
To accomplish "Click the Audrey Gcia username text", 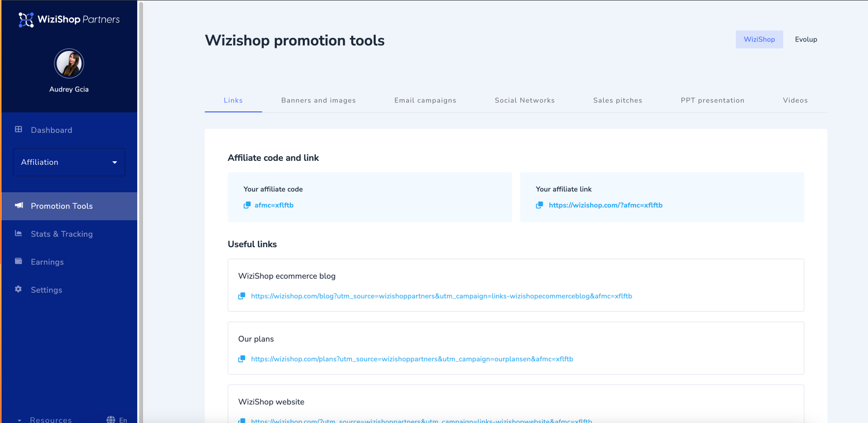I will click(x=69, y=89).
